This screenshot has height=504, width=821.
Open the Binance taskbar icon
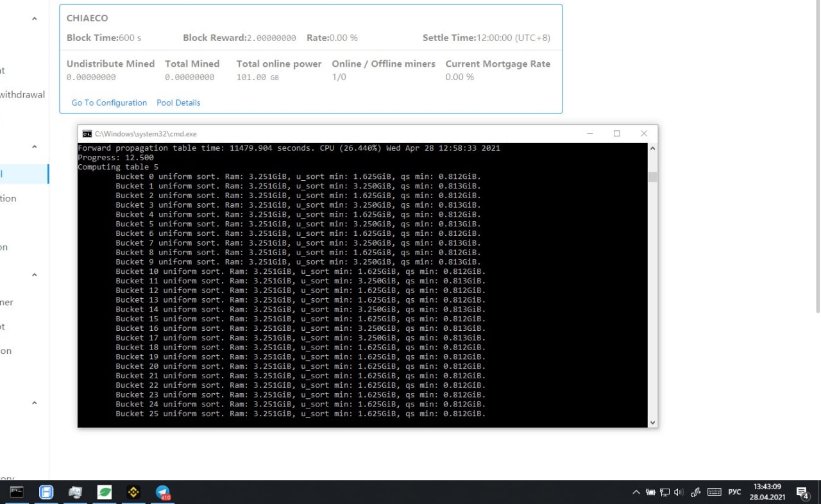pyautogui.click(x=134, y=492)
